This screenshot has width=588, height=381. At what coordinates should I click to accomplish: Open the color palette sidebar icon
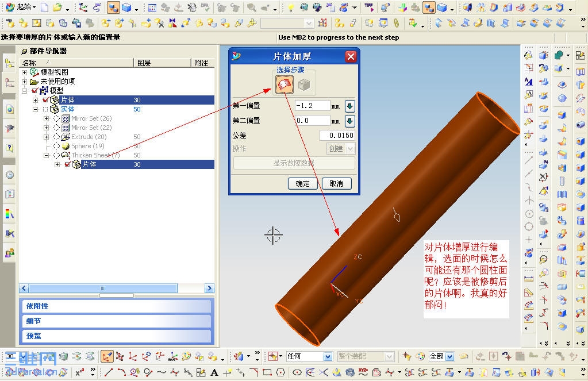[10, 214]
